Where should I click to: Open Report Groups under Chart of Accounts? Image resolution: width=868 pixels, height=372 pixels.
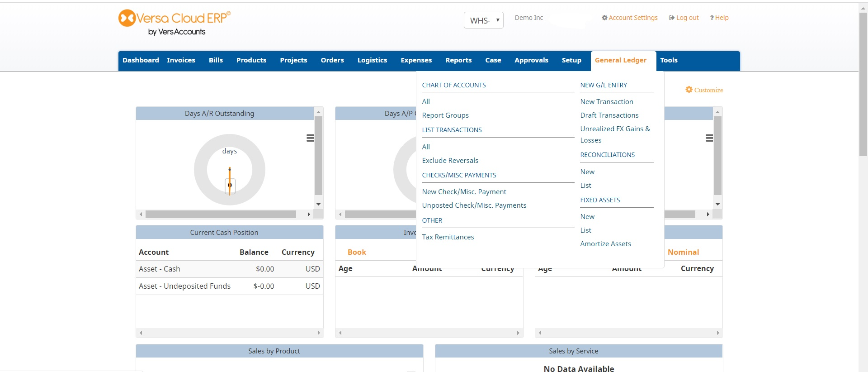(445, 115)
